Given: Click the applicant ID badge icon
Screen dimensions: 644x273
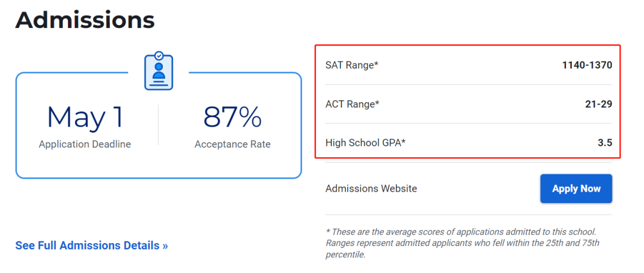Looking at the screenshot, I should pyautogui.click(x=159, y=70).
